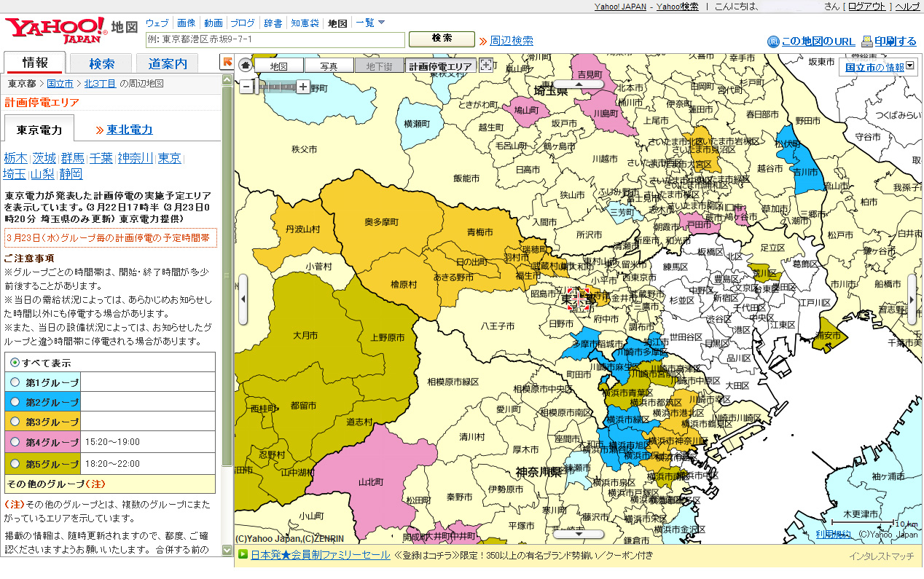924x579 pixels.
Task: Click the 第2グループ blue color cell
Action: pos(44,402)
